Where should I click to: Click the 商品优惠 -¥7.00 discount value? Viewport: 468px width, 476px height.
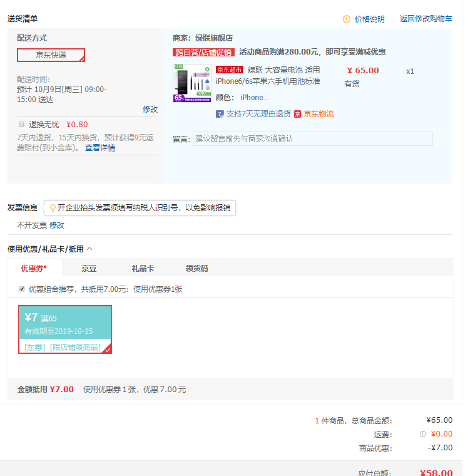click(440, 448)
